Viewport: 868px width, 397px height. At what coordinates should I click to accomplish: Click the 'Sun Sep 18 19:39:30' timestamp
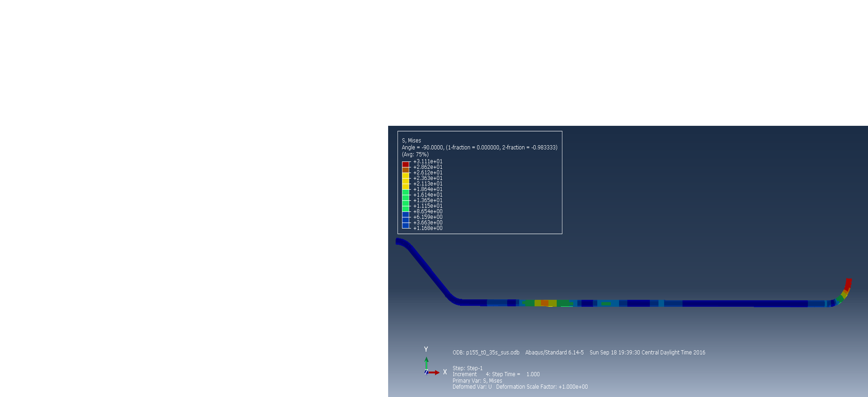615,353
